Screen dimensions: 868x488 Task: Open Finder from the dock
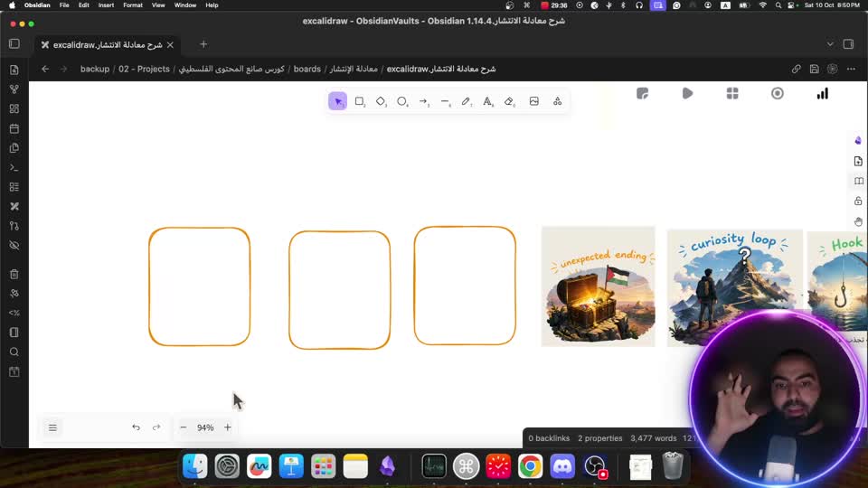pyautogui.click(x=195, y=466)
